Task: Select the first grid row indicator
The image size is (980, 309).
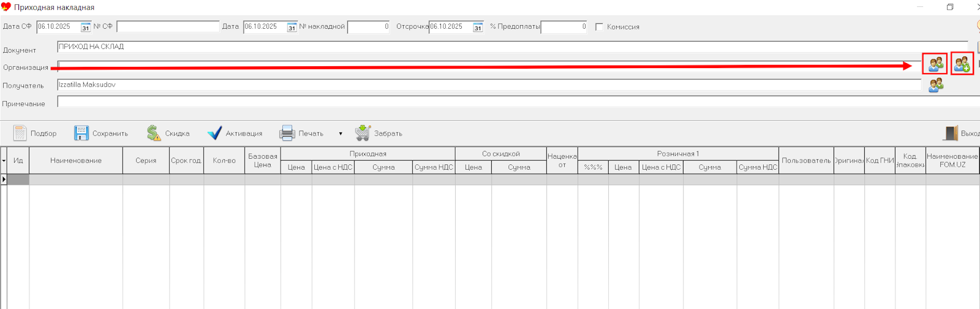Action: pos(4,180)
